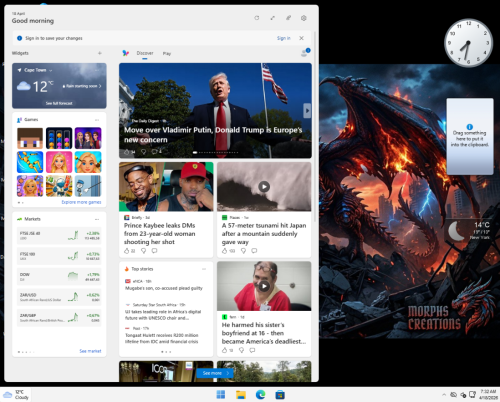Select the Discover tab

click(x=145, y=53)
